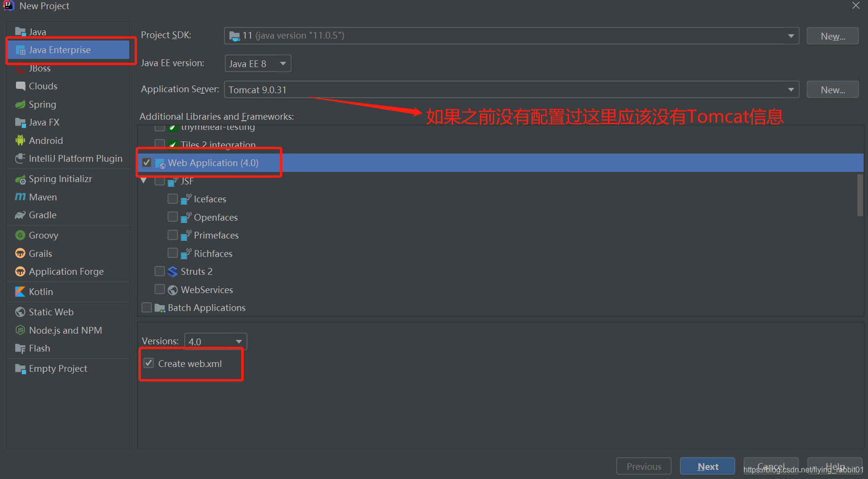Enable the Openfaces checkbox
The height and width of the screenshot is (479, 868).
(173, 217)
